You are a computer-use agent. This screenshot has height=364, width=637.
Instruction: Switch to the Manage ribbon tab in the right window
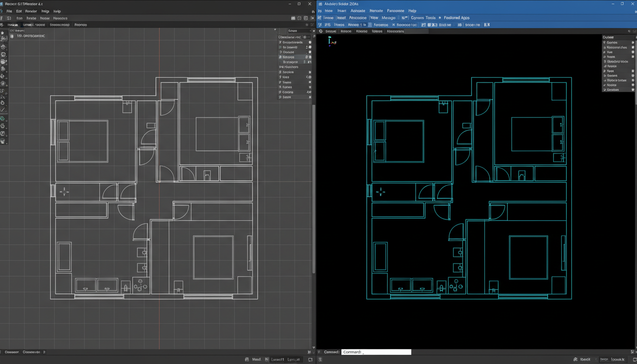pos(388,18)
